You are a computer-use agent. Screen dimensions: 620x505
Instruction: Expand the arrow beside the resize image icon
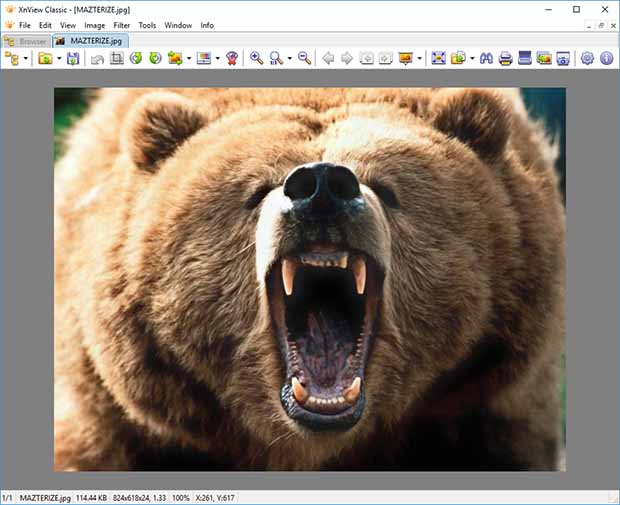[189, 59]
